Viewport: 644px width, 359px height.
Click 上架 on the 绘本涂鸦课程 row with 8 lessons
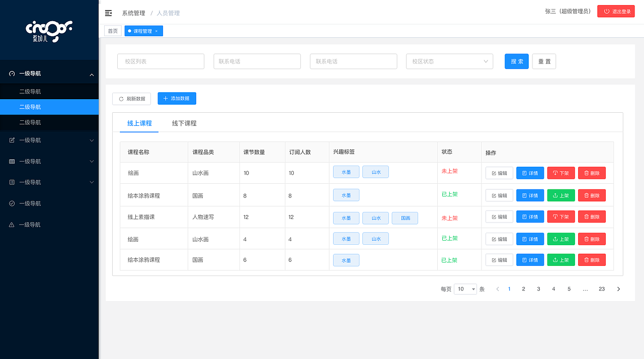tap(561, 195)
